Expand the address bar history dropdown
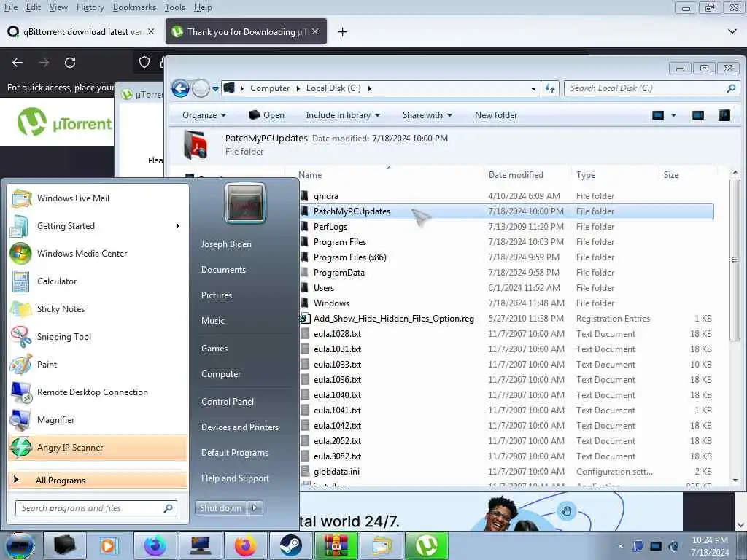The image size is (747, 560). click(533, 88)
